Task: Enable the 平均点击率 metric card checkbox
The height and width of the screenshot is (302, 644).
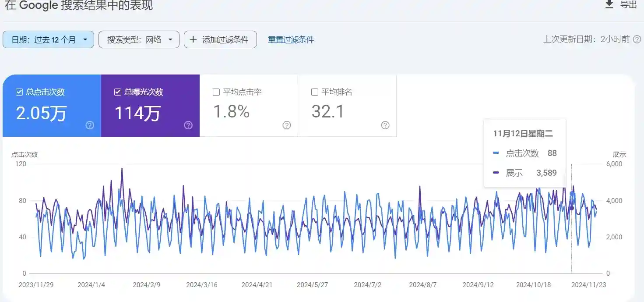Action: [216, 92]
